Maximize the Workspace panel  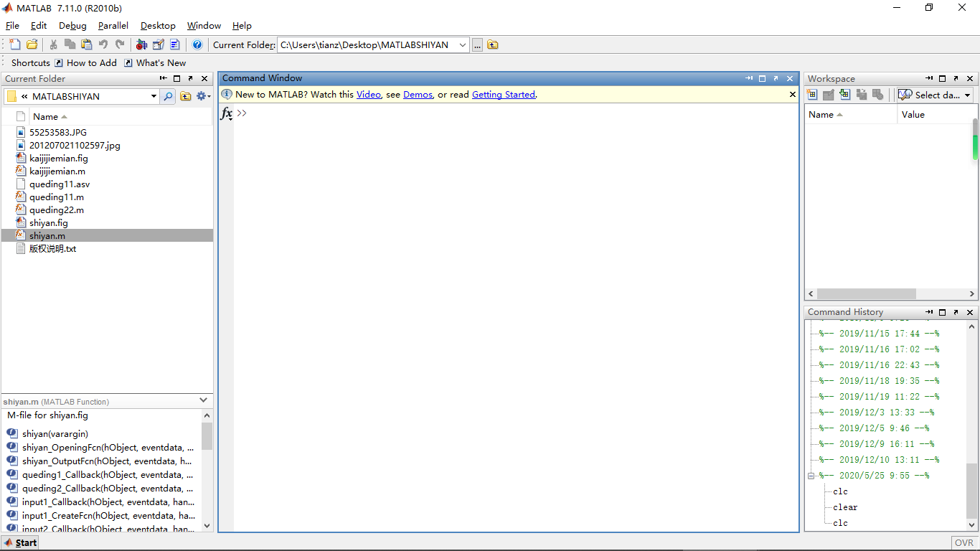[943, 78]
